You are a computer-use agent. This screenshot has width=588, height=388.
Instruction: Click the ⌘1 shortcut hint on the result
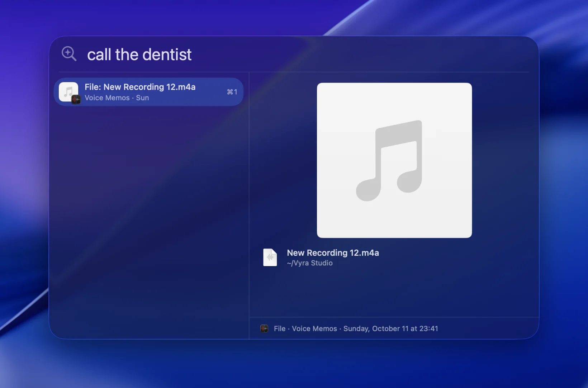click(x=232, y=92)
